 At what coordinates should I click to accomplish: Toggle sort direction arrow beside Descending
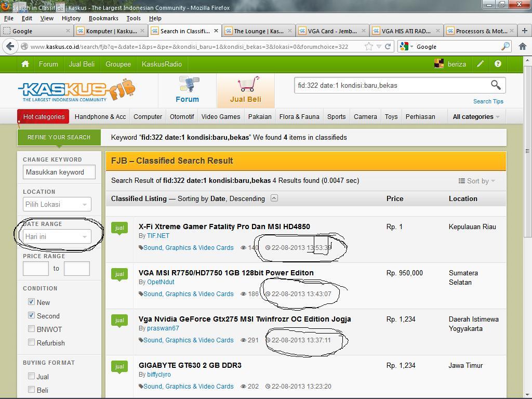[x=274, y=198]
